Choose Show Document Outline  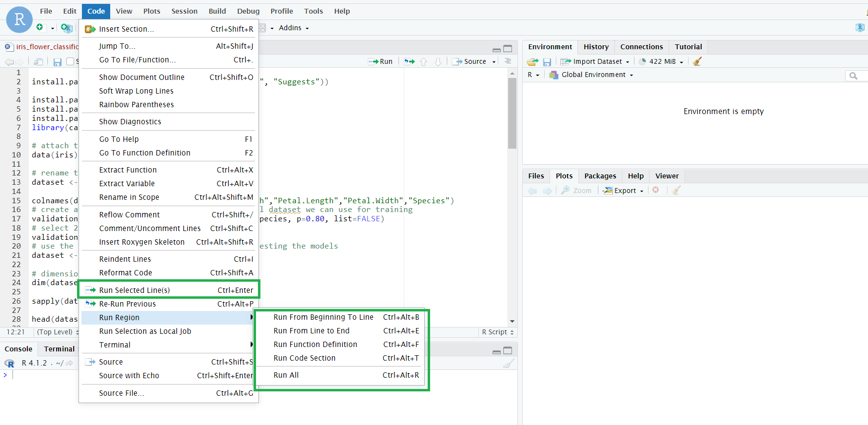click(168, 77)
